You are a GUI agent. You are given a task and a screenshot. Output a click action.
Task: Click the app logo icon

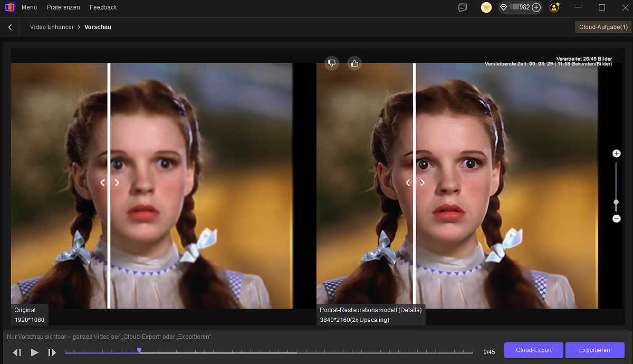click(x=9, y=7)
